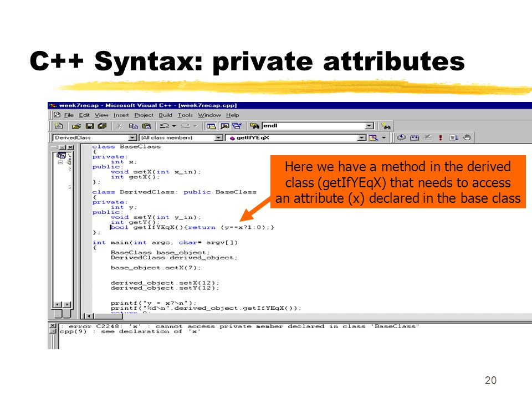Click the editor horizontal scroll left arrow
The image size is (532, 399).
[x=90, y=316]
